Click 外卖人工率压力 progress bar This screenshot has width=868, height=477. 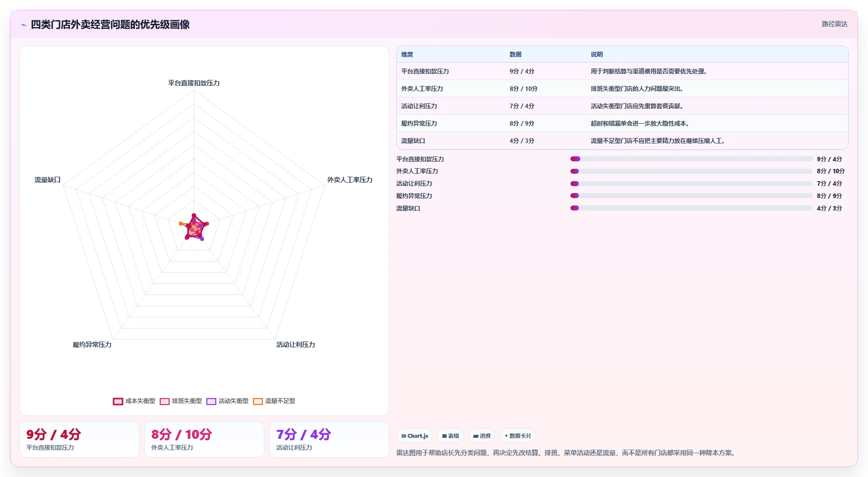pos(691,171)
